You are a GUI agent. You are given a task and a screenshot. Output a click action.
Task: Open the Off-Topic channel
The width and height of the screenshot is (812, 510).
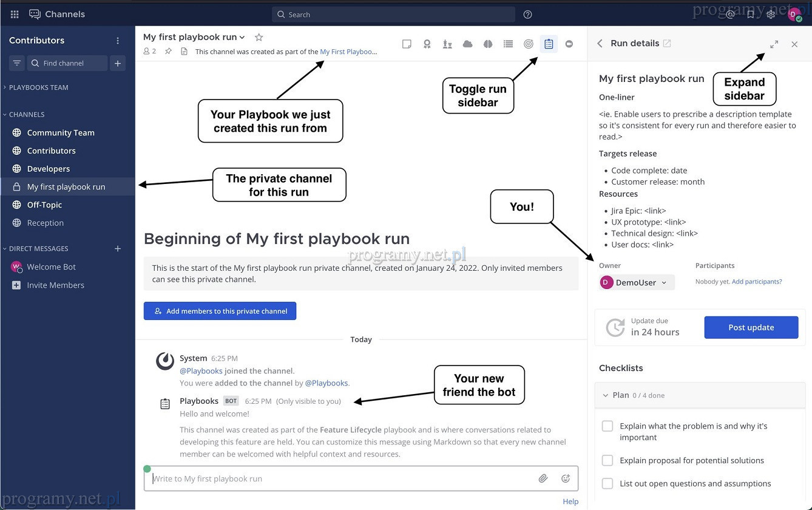[44, 205]
